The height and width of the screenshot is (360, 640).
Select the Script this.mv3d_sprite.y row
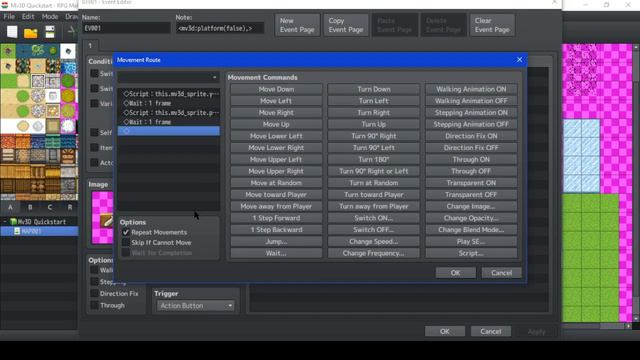pyautogui.click(x=169, y=93)
